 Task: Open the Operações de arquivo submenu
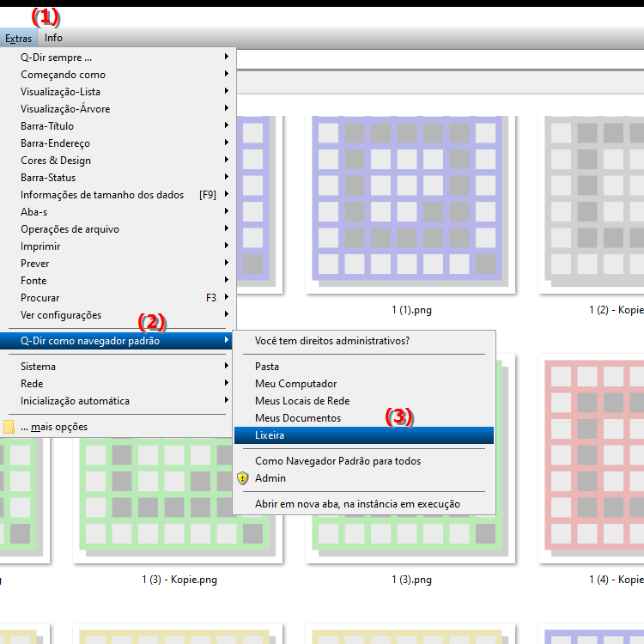pyautogui.click(x=118, y=229)
